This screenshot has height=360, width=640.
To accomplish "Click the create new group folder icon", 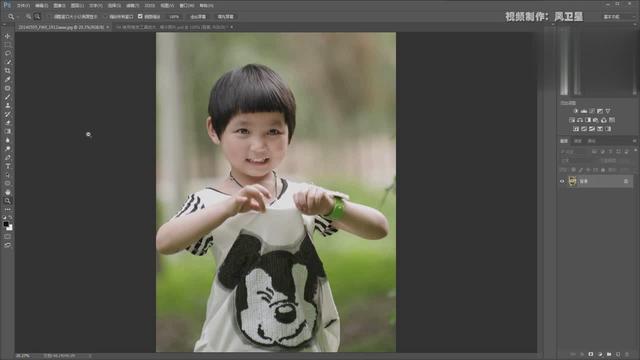I will 609,354.
